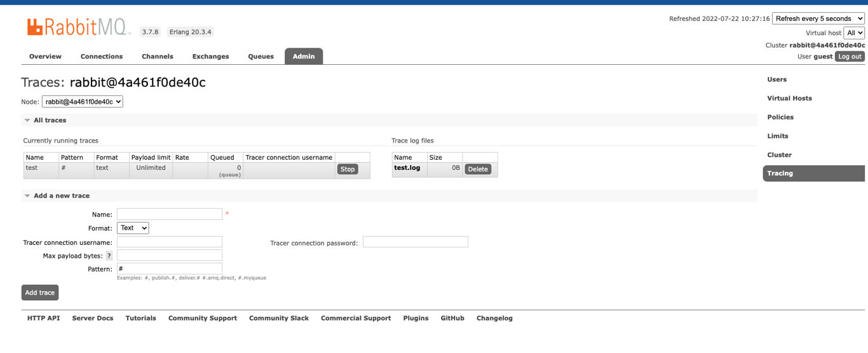Open the refresh interval dropdown
868x353 pixels.
pyautogui.click(x=818, y=18)
